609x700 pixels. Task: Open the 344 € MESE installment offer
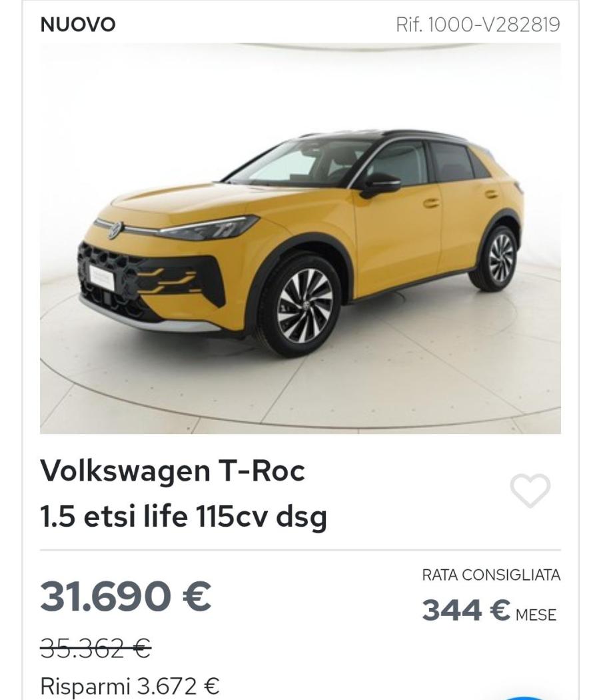pos(490,610)
